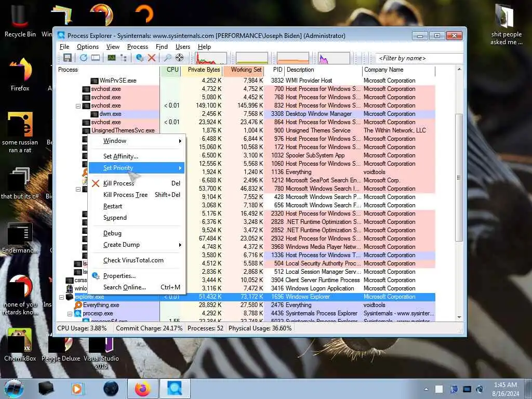Screen dimensions: 532x399
Task: Choose Suspend from context menu
Action: [137, 218]
